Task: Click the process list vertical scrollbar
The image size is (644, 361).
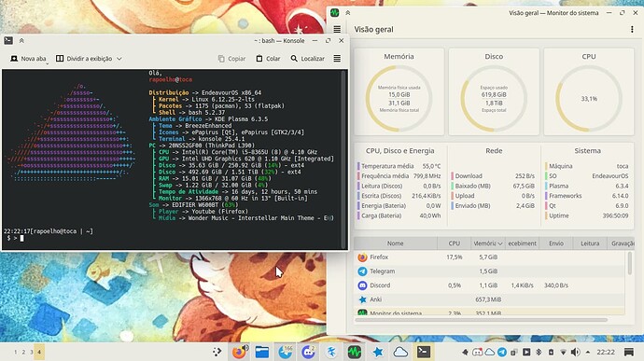Action: (x=630, y=264)
